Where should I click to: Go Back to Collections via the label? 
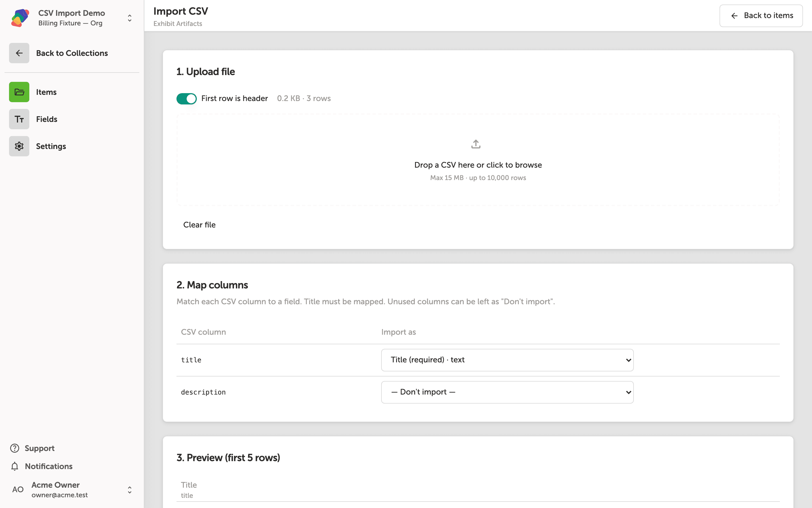[72, 53]
